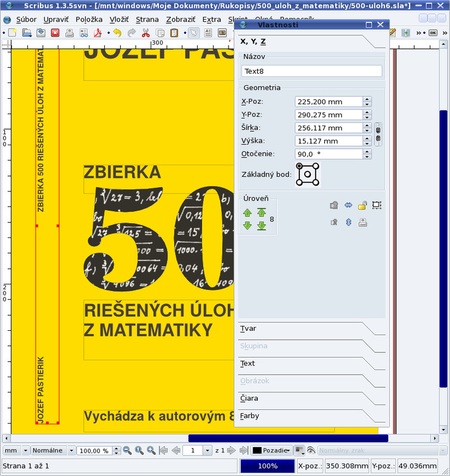The width and height of the screenshot is (450, 476).
Task: Open the Zobraziť menu
Action: 180,19
